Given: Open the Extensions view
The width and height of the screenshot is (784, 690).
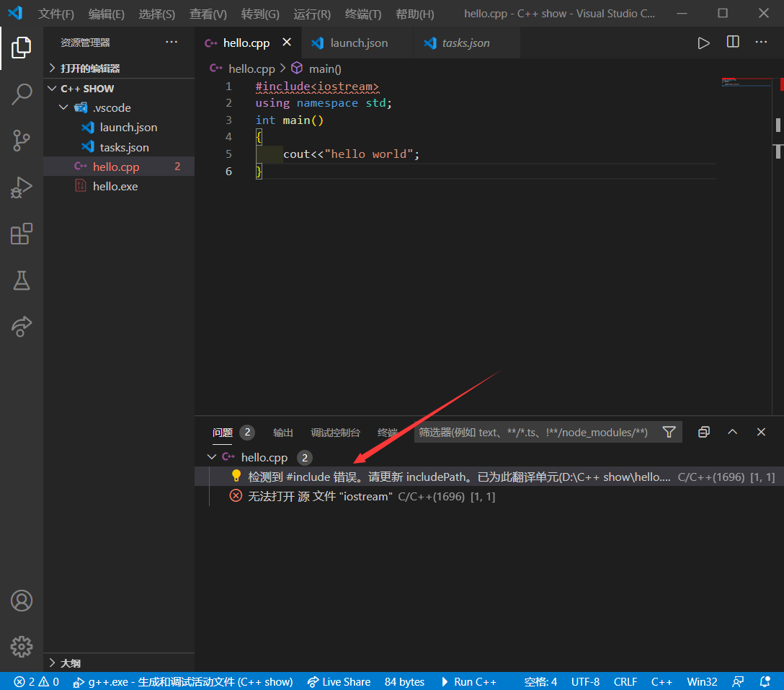Looking at the screenshot, I should tap(22, 234).
